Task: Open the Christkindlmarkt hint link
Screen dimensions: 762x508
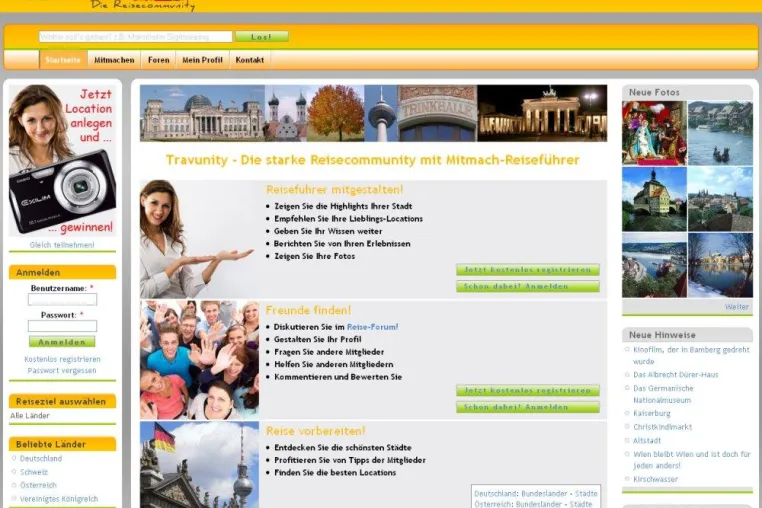Action: [662, 427]
